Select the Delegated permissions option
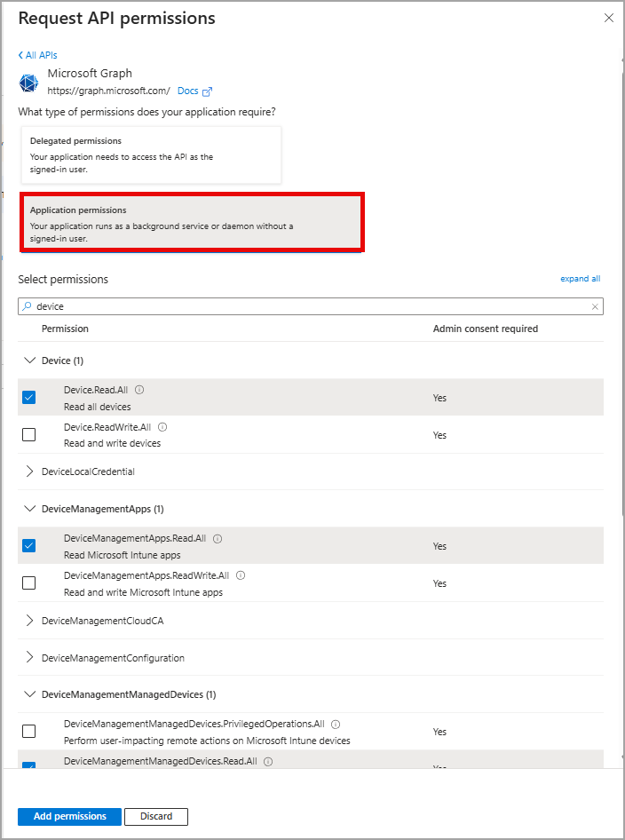 pos(151,155)
